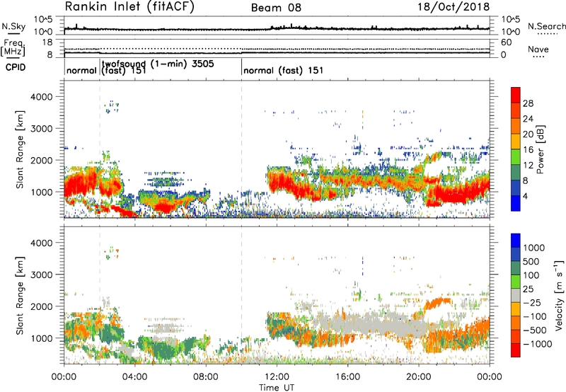The height and width of the screenshot is (392, 566).
Task: Click the date '18/Oct/2018'
Action: (x=454, y=7)
